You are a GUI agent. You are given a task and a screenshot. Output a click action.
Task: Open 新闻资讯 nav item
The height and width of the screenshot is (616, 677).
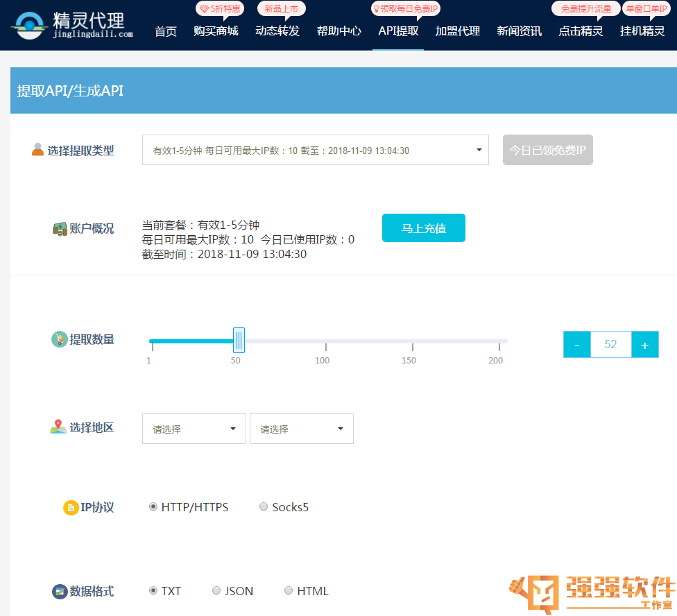pyautogui.click(x=519, y=31)
